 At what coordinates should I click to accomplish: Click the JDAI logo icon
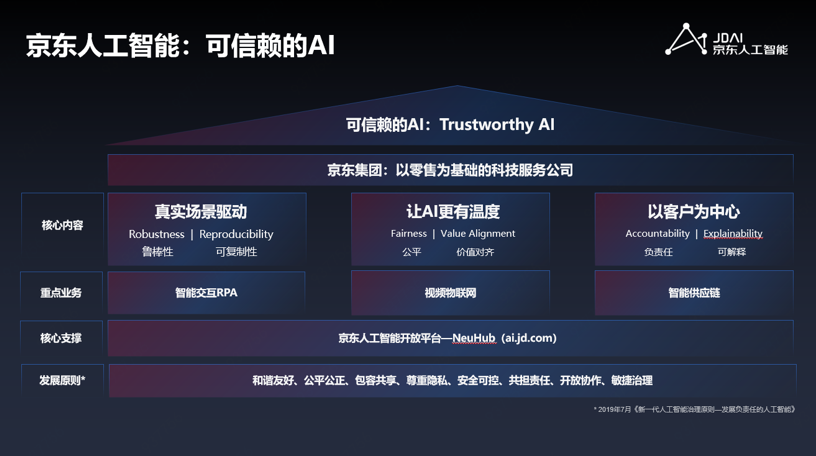click(x=686, y=39)
